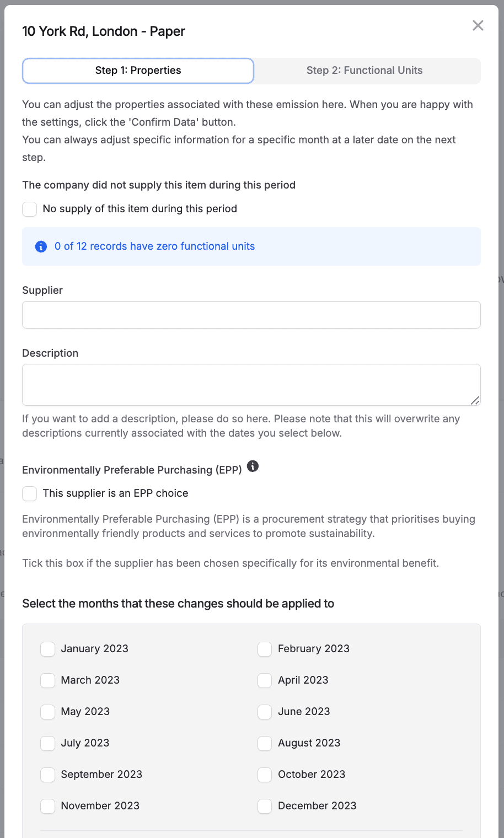This screenshot has height=838, width=504.
Task: Tick the No supply of this item checkbox
Action: click(x=30, y=209)
